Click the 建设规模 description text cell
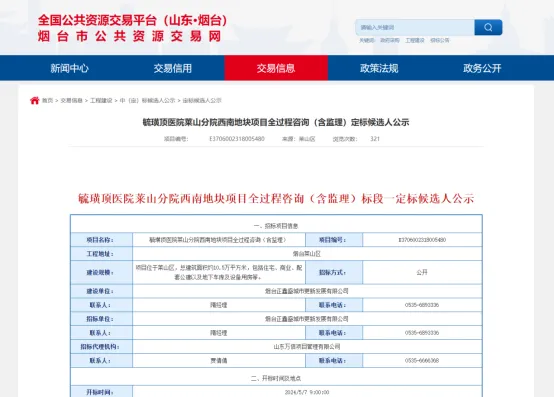The image size is (554, 397). [x=219, y=272]
